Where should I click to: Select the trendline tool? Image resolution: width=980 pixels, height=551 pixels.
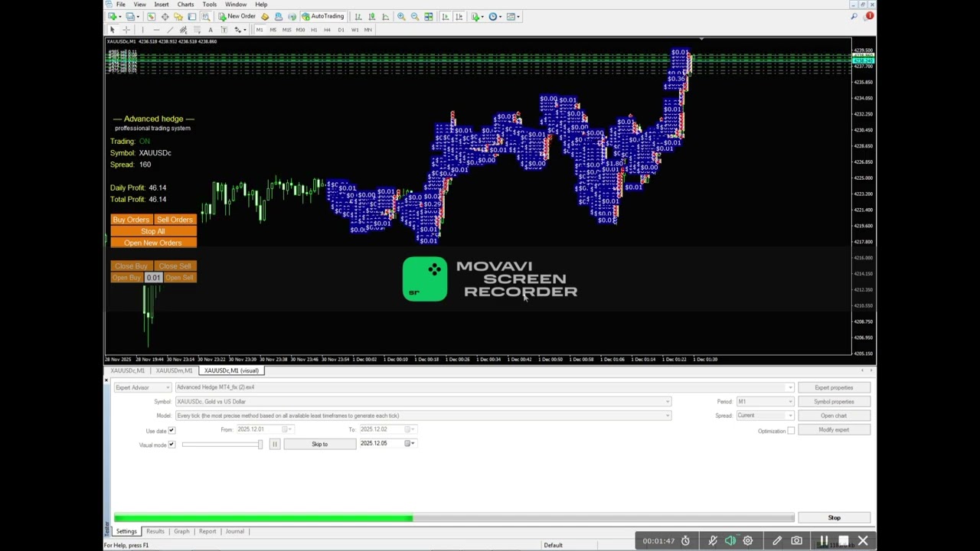click(x=170, y=30)
